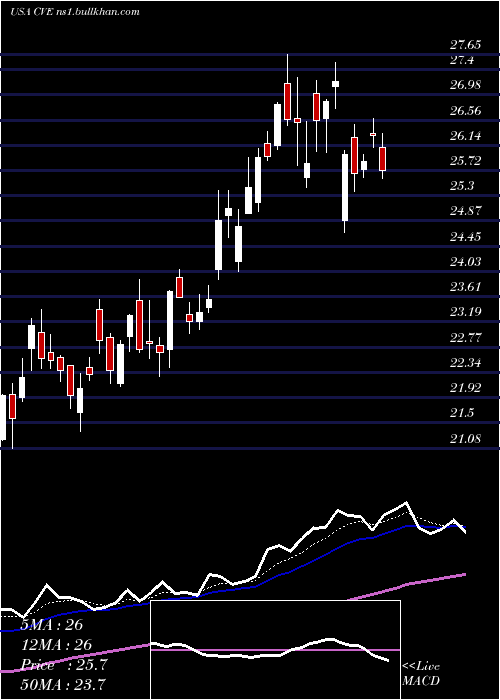Click the USA CVE ns1.bullkhan.com watermark
This screenshot has width=500, height=700.
click(75, 12)
